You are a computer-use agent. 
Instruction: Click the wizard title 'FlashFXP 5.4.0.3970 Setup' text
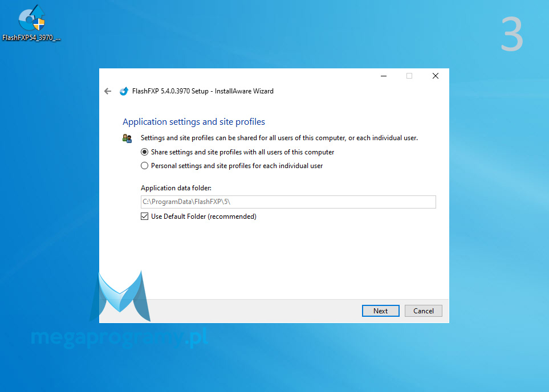click(x=170, y=91)
